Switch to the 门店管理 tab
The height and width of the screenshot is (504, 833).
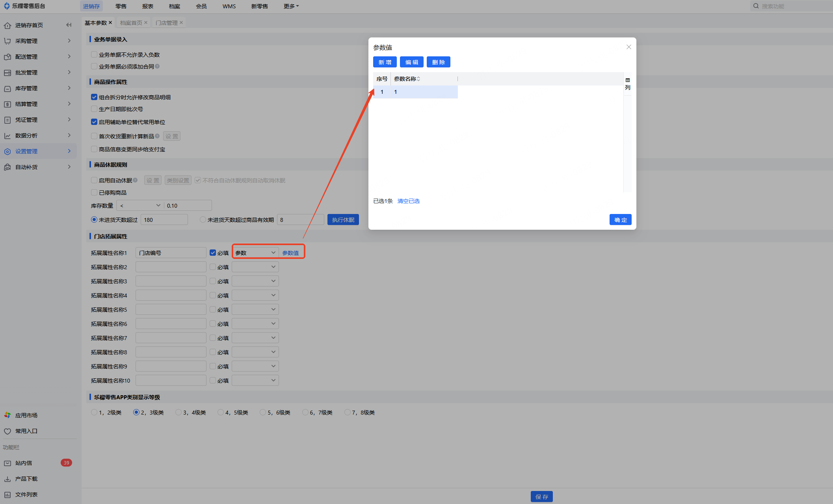click(167, 23)
